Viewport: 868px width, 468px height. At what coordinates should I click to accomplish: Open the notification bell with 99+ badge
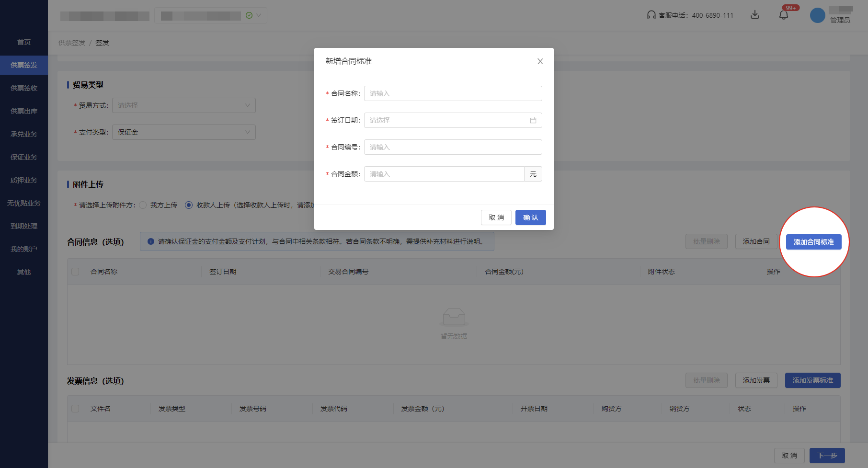point(784,15)
